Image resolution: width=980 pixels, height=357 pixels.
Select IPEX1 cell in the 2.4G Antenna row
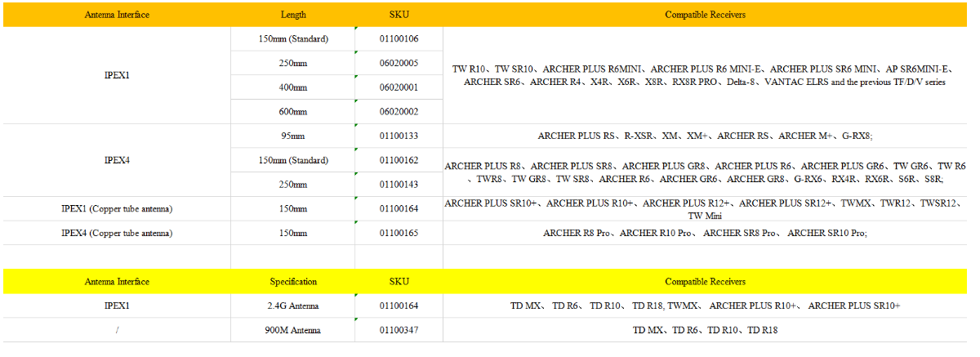pos(117,306)
